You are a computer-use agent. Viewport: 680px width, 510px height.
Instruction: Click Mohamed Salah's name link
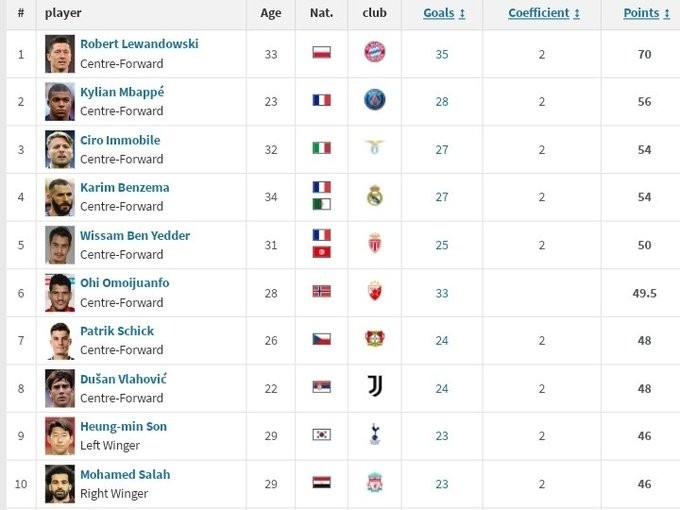pos(125,474)
